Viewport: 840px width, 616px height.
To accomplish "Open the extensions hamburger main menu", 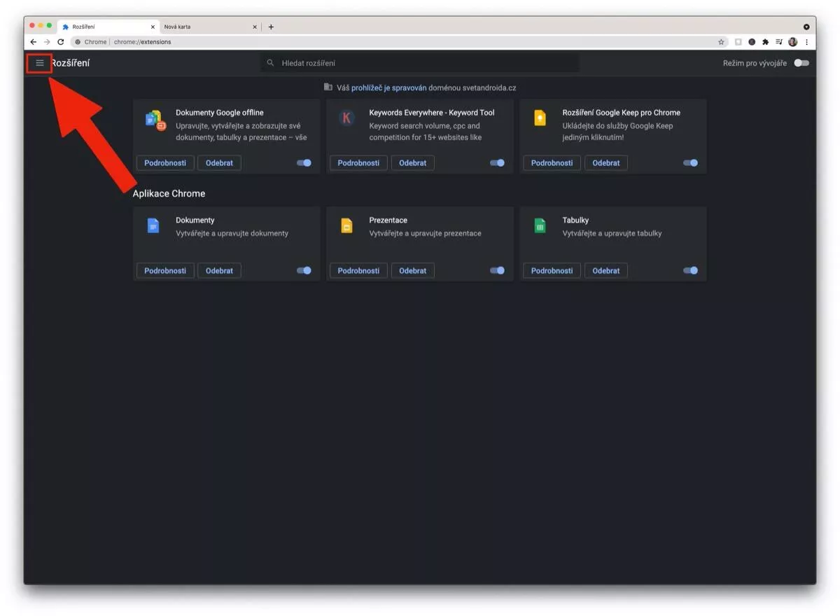I will point(40,63).
